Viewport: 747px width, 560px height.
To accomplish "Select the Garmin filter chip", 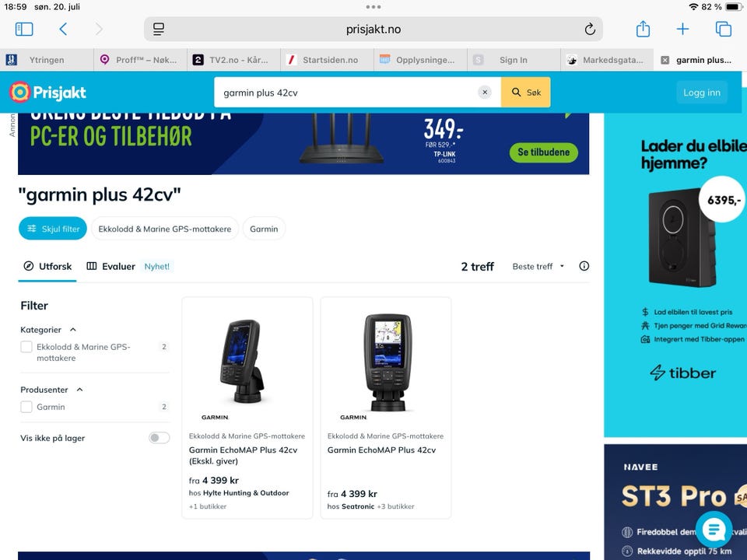I will tap(264, 229).
